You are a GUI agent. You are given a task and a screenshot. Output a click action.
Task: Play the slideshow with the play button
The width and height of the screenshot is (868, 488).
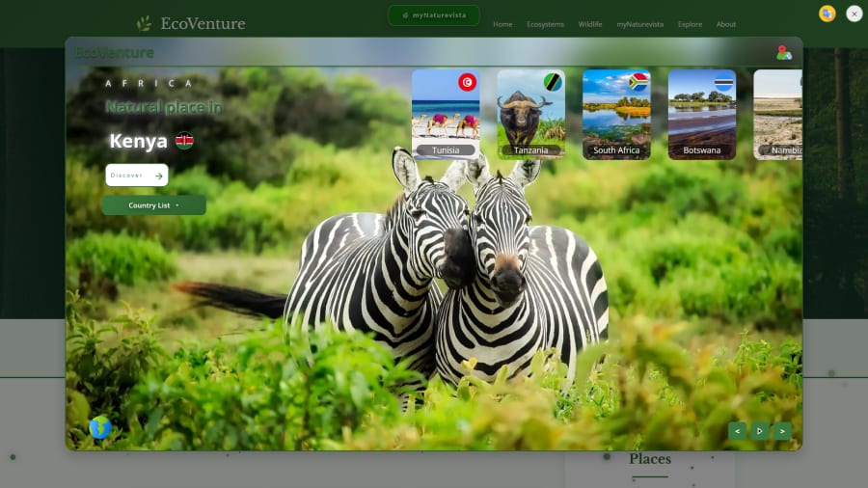click(760, 431)
